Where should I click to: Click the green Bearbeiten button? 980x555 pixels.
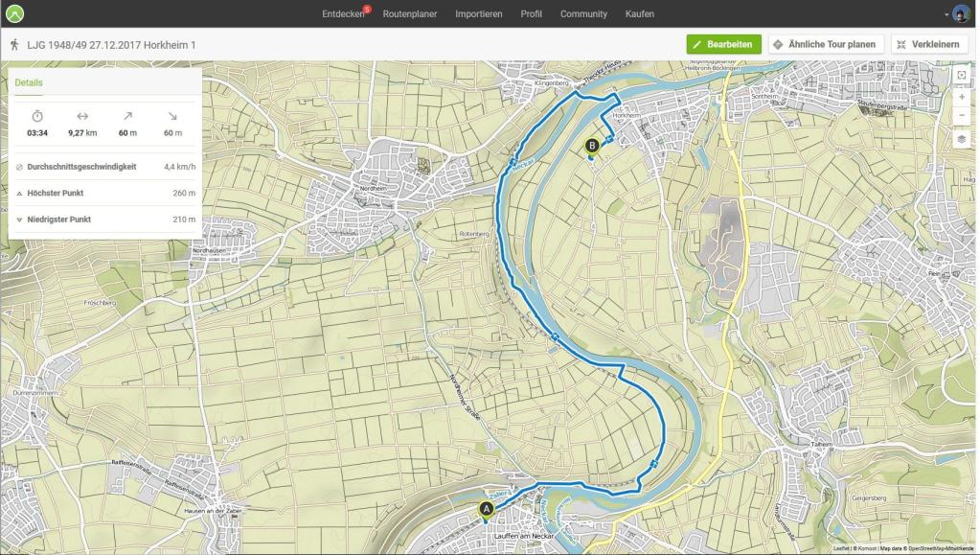(x=724, y=44)
